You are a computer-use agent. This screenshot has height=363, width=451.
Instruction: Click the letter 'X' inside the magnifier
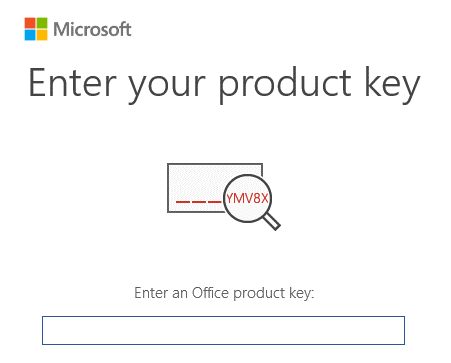pyautogui.click(x=264, y=199)
